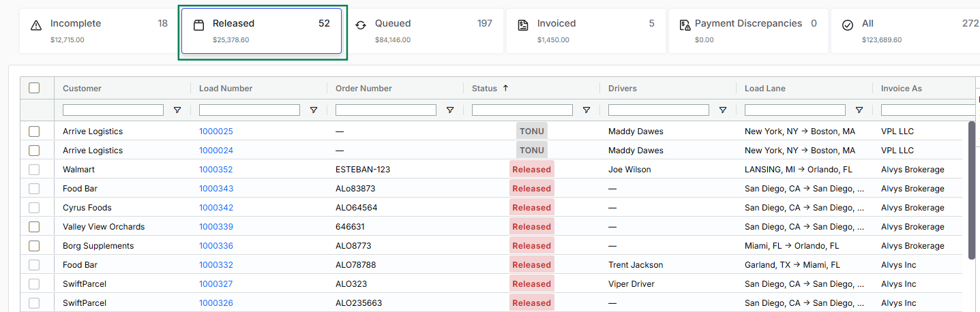Open the Invoiced tab

coord(586,31)
